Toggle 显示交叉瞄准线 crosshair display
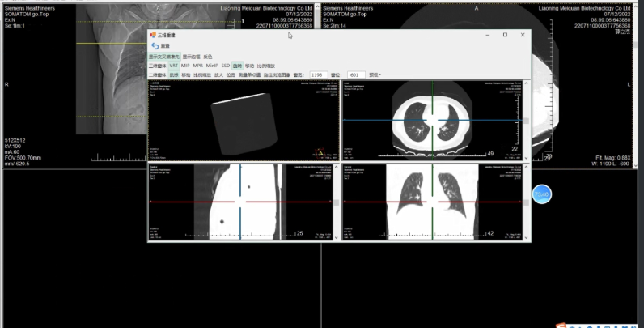Image resolution: width=644 pixels, height=332 pixels. pos(164,57)
